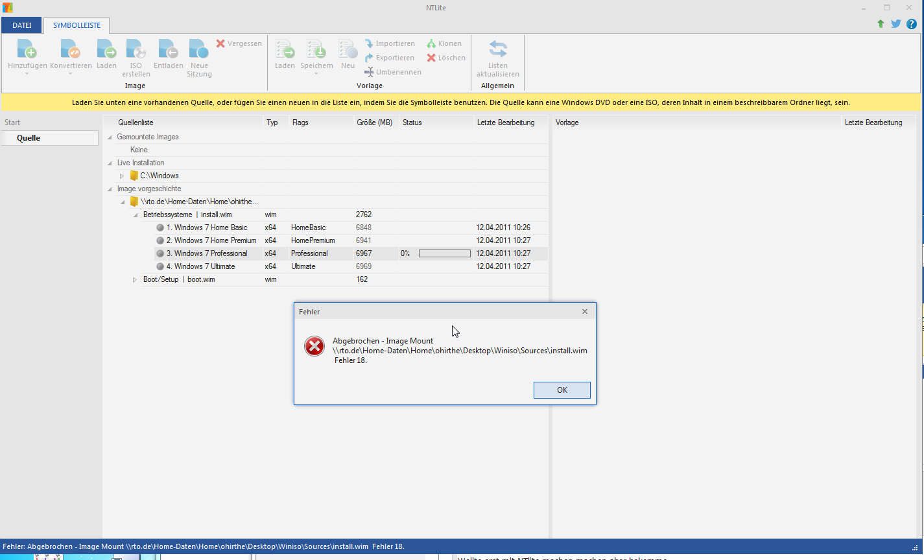Click the Neu template icon
924x560 pixels.
pos(348,49)
